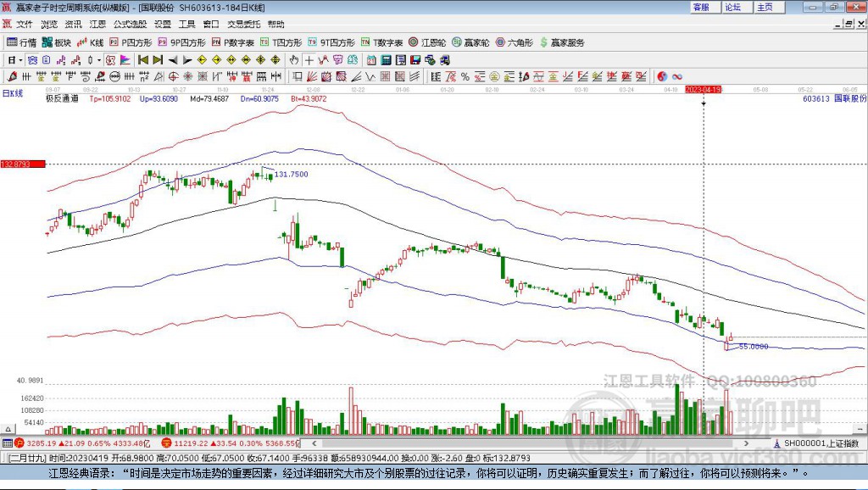Open the T数字表 tool
The width and height of the screenshot is (868, 490).
(382, 42)
